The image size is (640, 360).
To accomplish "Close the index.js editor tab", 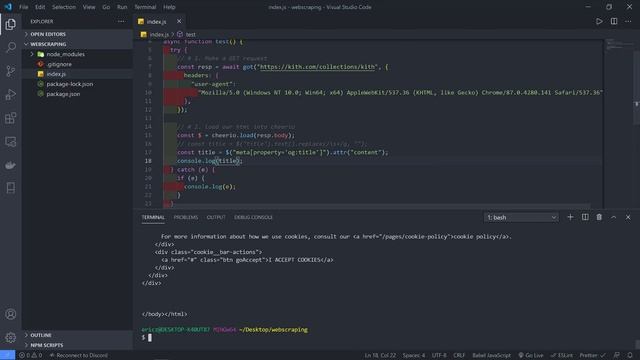I will 179,21.
